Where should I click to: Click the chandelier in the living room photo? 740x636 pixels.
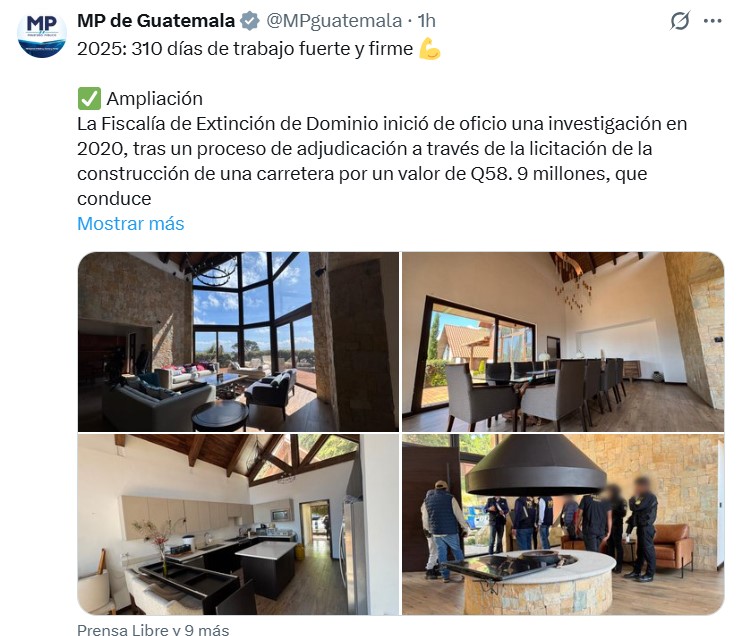(215, 271)
